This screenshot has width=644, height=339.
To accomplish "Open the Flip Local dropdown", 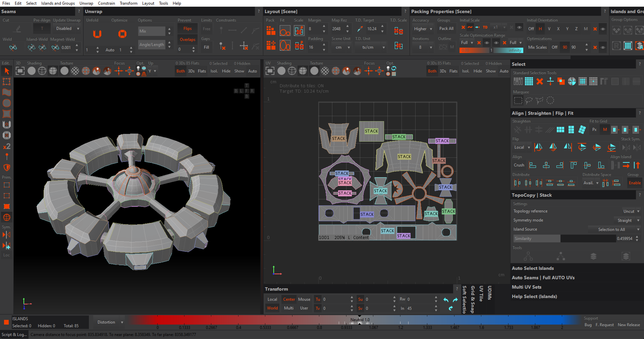I will [x=522, y=147].
